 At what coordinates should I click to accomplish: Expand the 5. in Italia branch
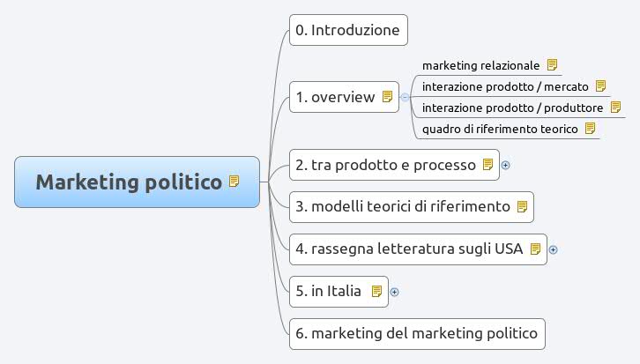coord(394,292)
